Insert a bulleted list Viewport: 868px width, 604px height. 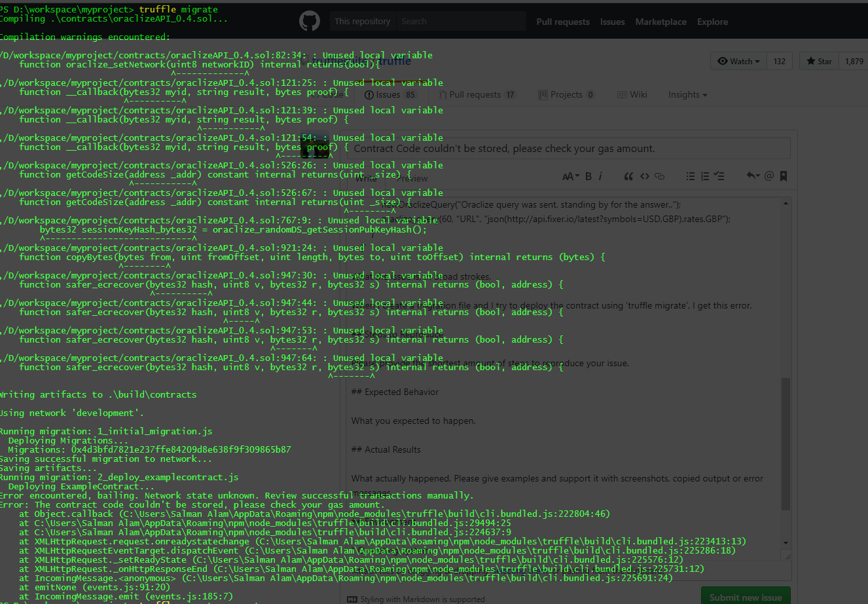[690, 176]
